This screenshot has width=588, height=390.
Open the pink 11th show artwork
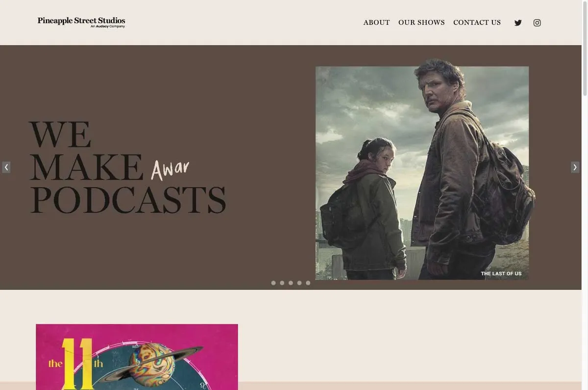click(x=137, y=357)
